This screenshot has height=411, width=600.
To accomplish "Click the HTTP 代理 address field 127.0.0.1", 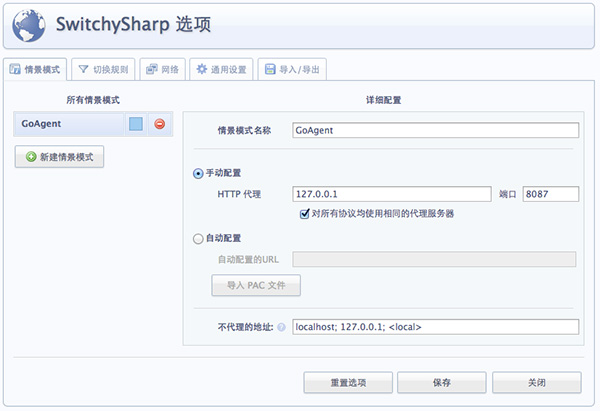I will [x=392, y=194].
